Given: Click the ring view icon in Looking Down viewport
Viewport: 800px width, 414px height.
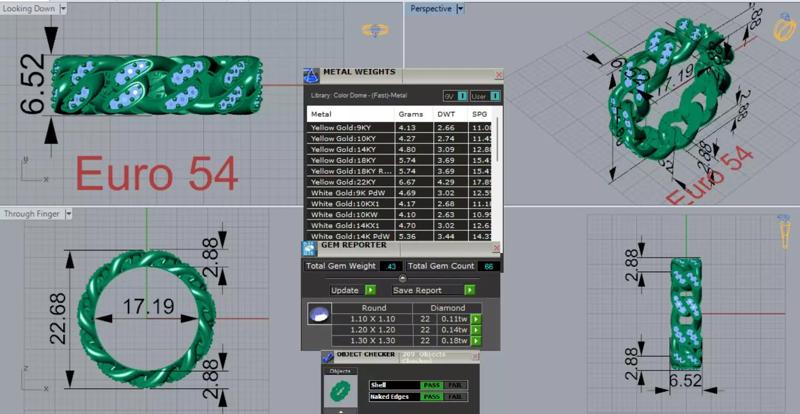Looking at the screenshot, I should pyautogui.click(x=375, y=30).
